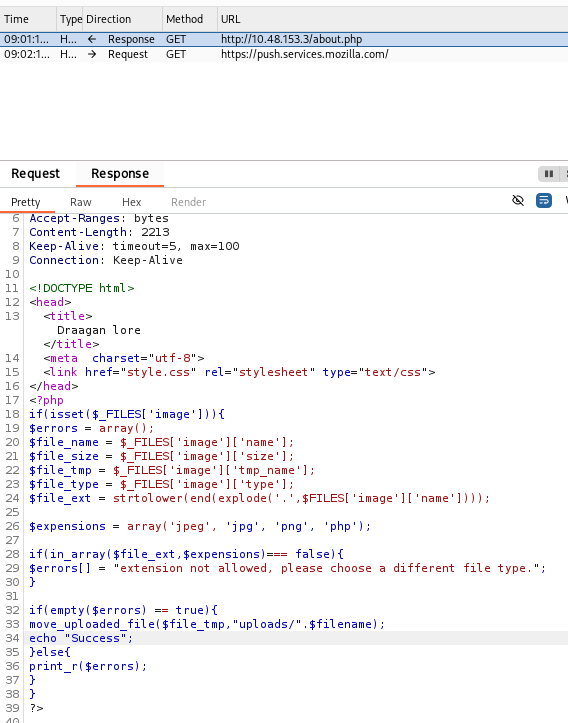The height and width of the screenshot is (723, 568).
Task: Click the if(in_array($file_ext,$expensions) line
Action: tap(186, 554)
